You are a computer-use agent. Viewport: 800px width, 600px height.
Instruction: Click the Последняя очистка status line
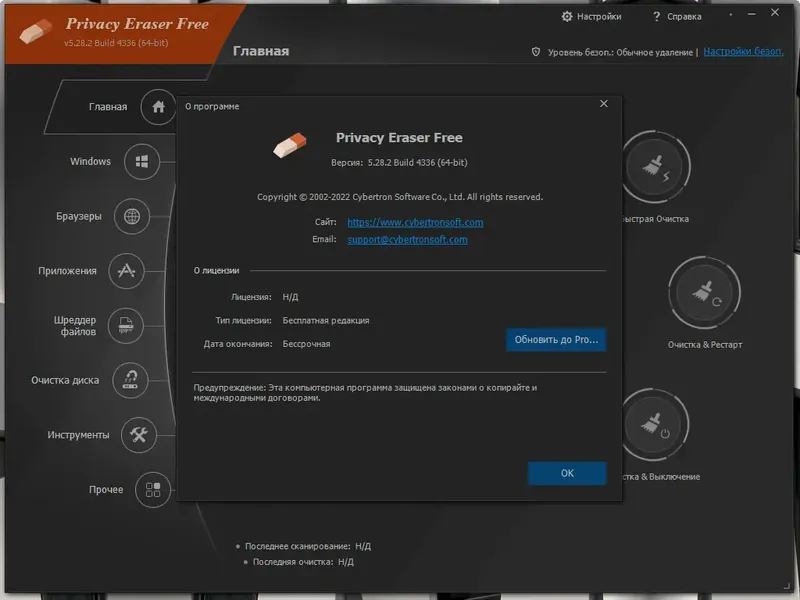pos(303,562)
